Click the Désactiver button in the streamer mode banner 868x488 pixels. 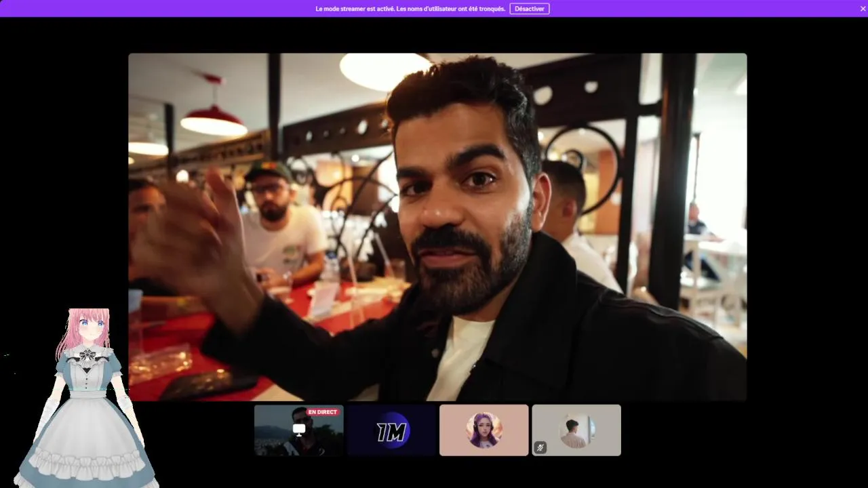coord(530,9)
